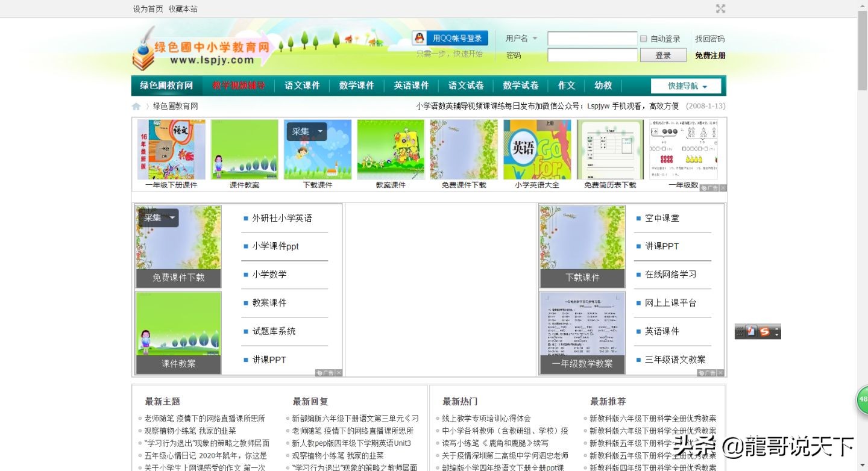Screen dimensions: 868x471
Task: Expand the 快捷导航 dropdown menu
Action: pos(685,86)
